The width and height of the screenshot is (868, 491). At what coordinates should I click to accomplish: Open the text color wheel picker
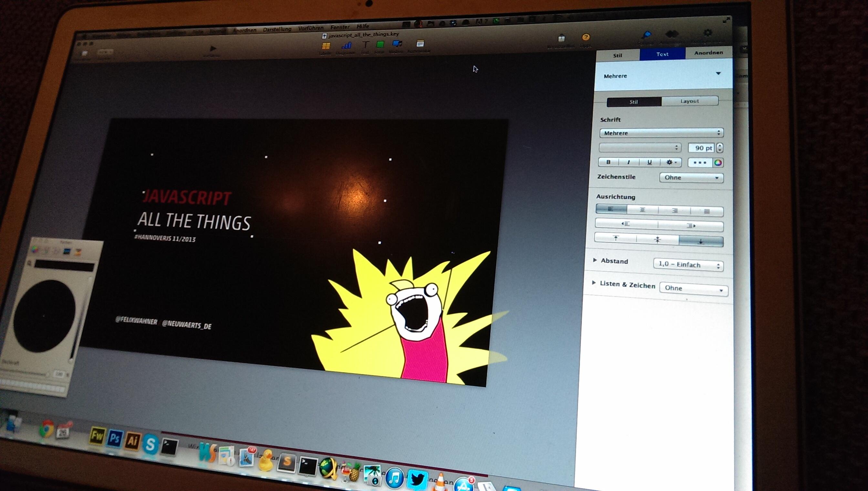click(718, 163)
